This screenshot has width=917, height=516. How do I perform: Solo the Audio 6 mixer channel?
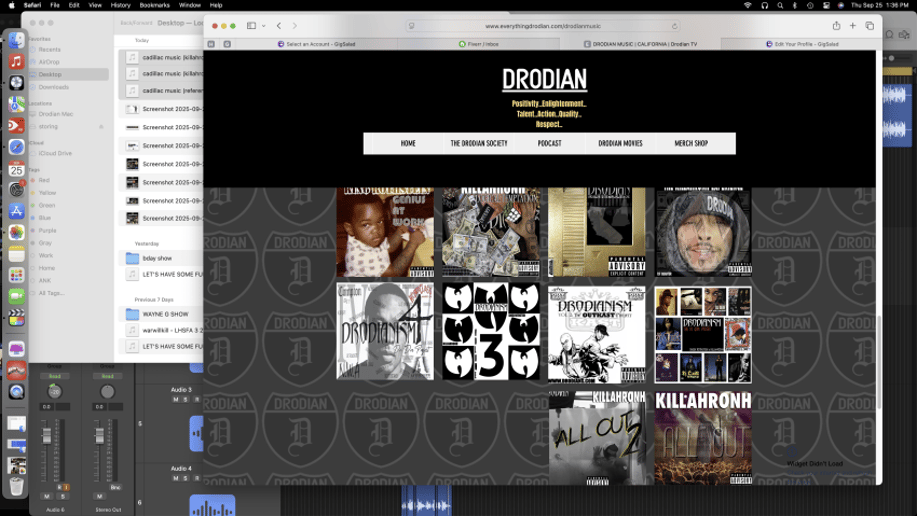[x=63, y=497]
